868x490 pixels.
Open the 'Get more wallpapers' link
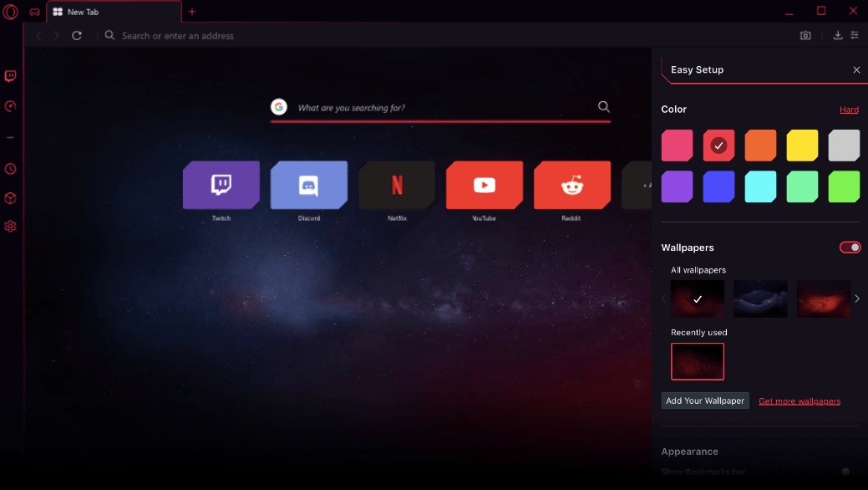coord(799,401)
